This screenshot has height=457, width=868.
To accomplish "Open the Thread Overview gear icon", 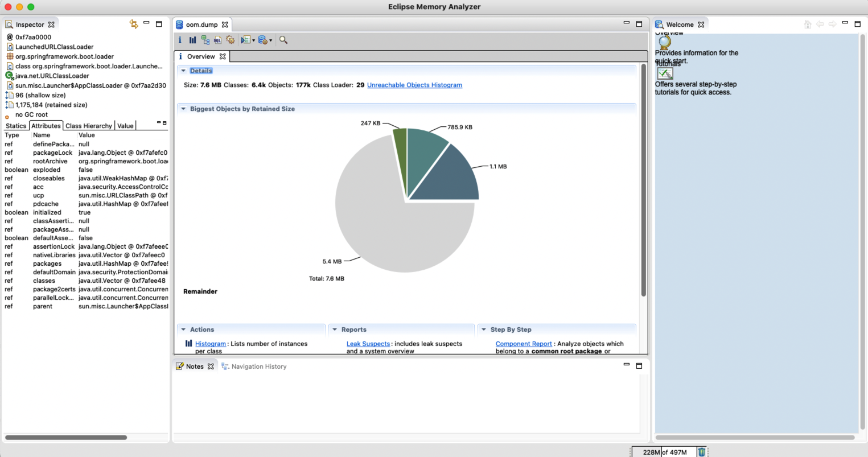I will click(230, 40).
